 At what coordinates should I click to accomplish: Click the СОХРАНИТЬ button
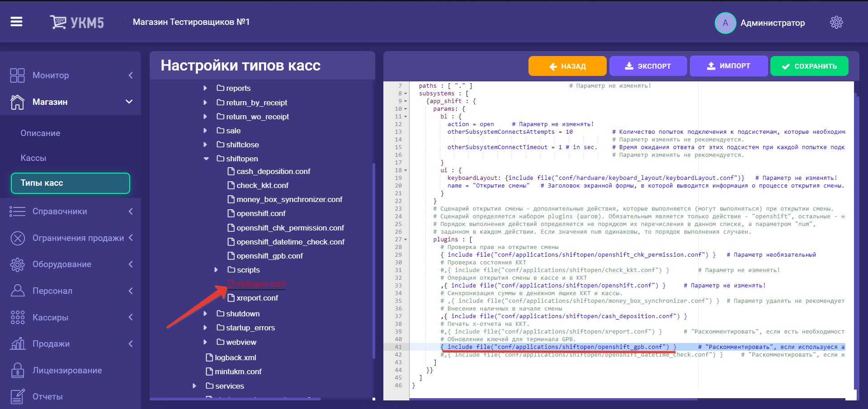click(x=809, y=66)
